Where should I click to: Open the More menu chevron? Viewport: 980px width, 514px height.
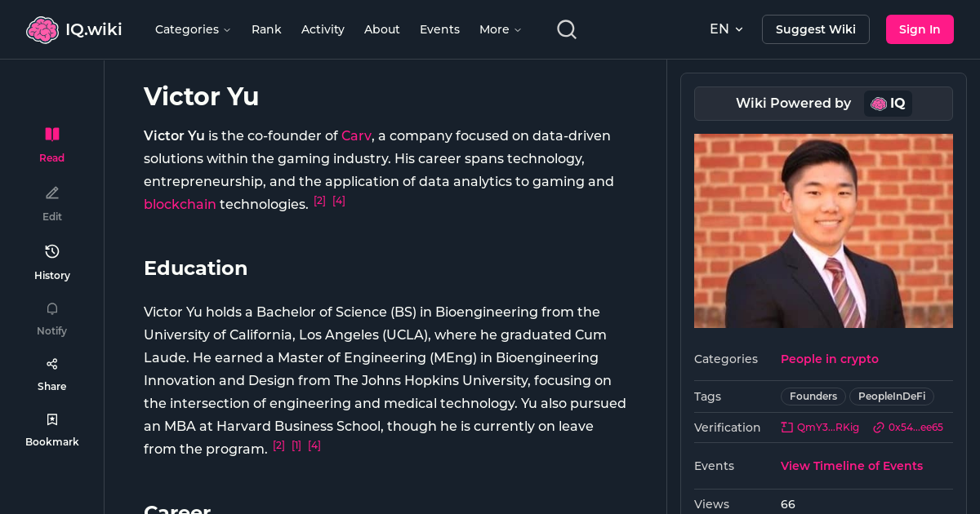(x=500, y=29)
